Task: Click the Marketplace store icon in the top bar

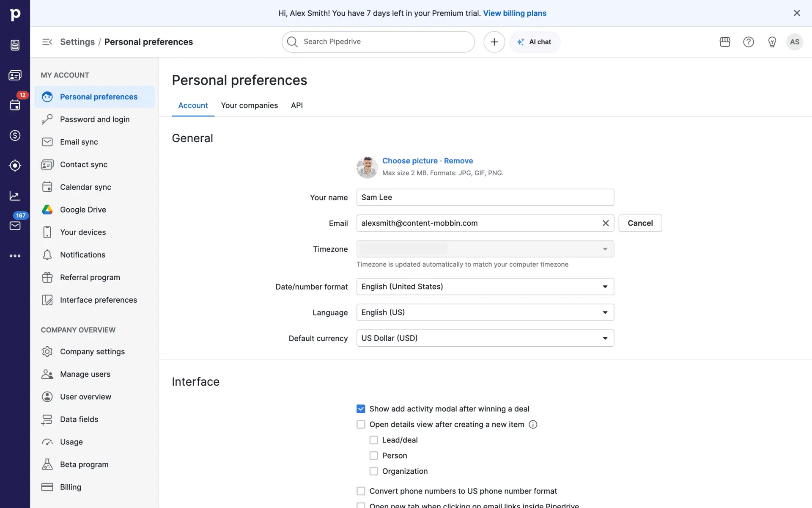Action: 725,42
